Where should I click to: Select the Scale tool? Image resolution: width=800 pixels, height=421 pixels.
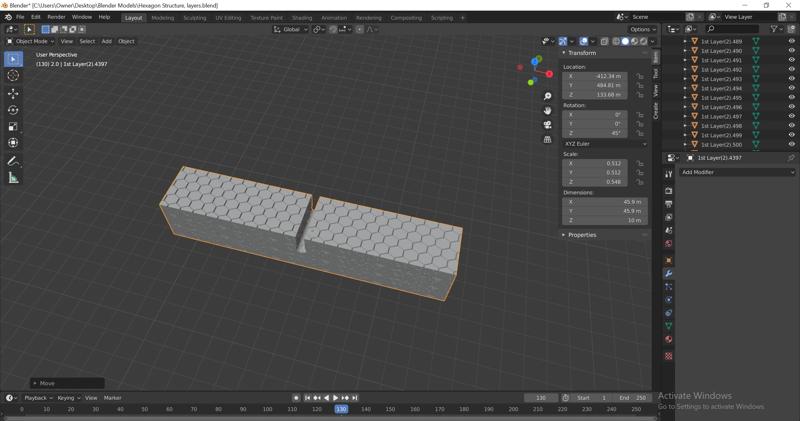click(x=13, y=127)
